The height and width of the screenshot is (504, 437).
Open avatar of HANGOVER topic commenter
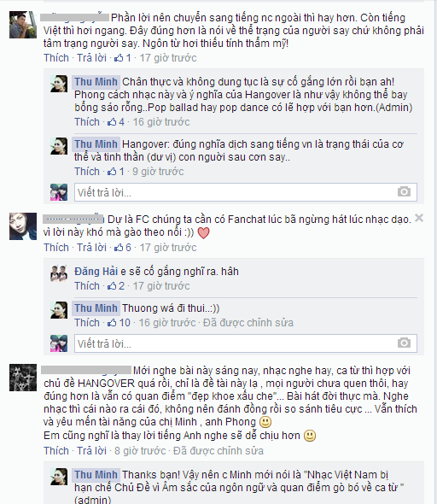23,378
